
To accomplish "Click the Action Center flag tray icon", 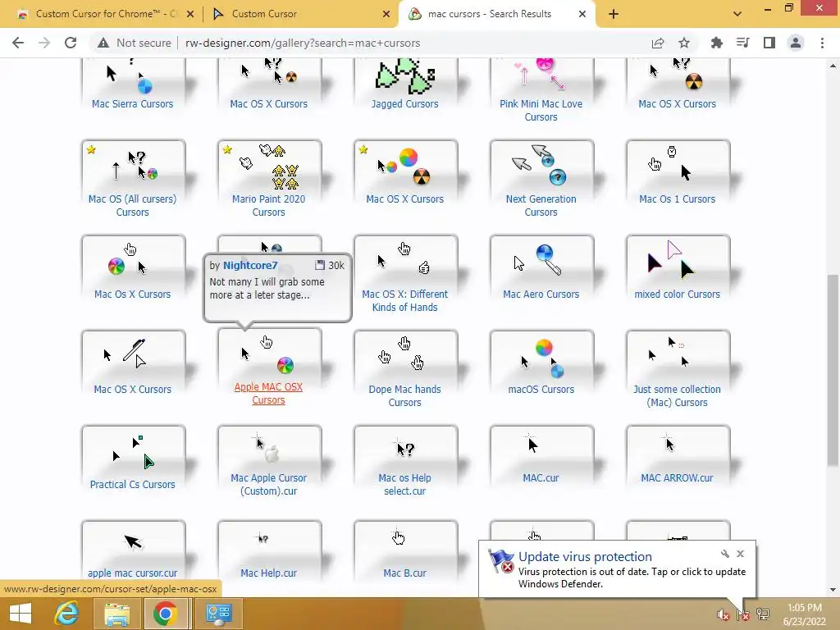I will tap(742, 615).
